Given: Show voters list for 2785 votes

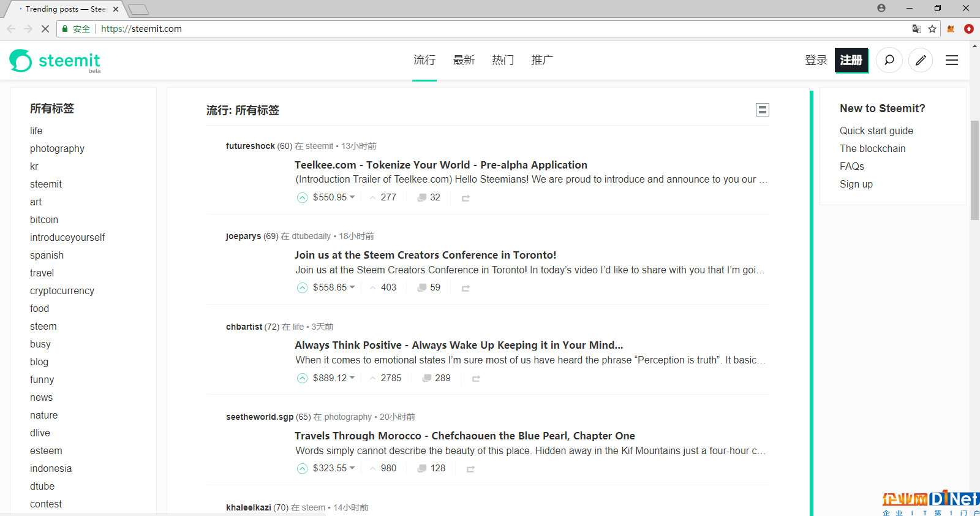Looking at the screenshot, I should point(386,378).
